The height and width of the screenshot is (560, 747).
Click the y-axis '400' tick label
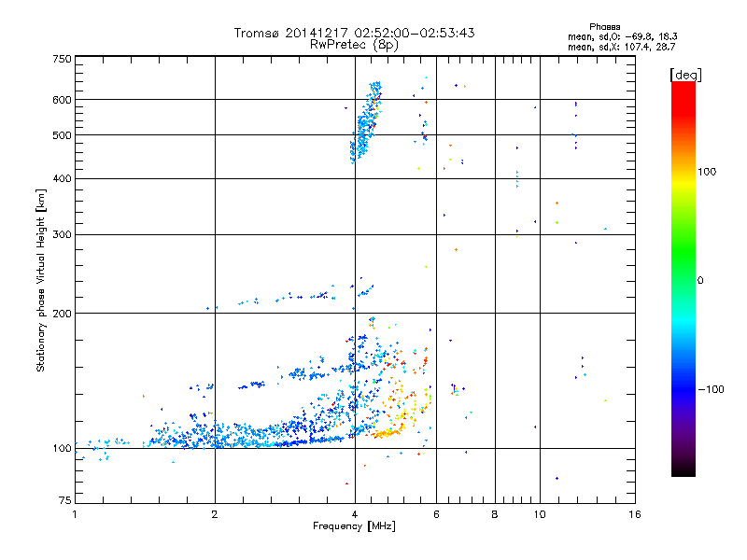62,179
